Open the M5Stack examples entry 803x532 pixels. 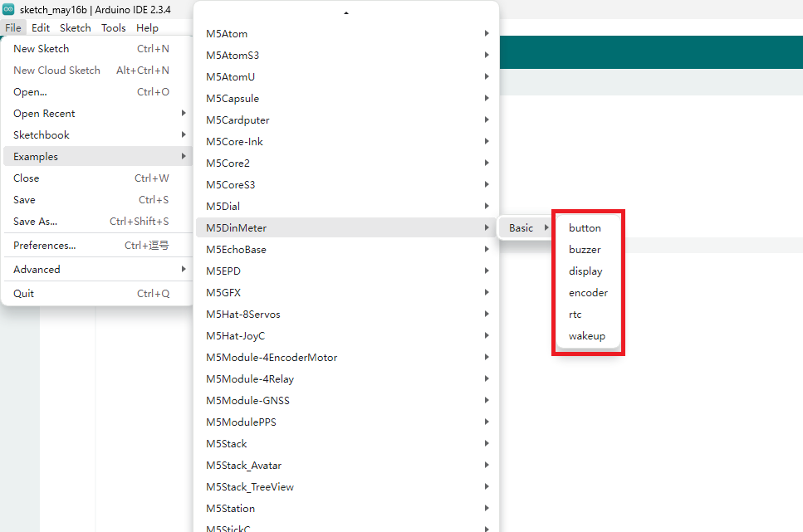coord(346,443)
